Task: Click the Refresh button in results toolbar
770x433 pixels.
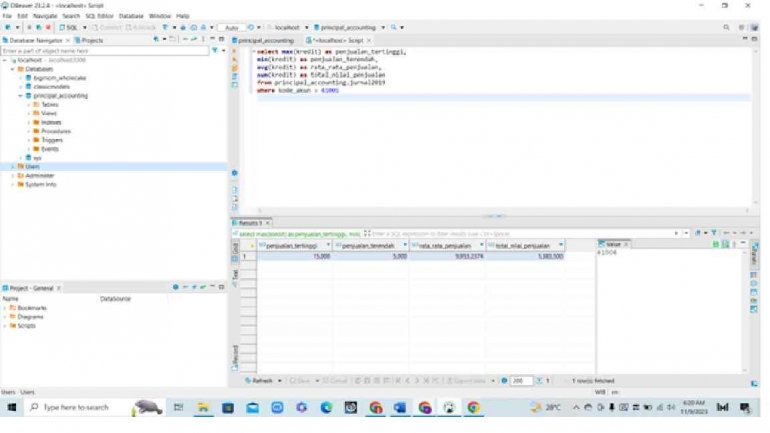Action: point(259,381)
